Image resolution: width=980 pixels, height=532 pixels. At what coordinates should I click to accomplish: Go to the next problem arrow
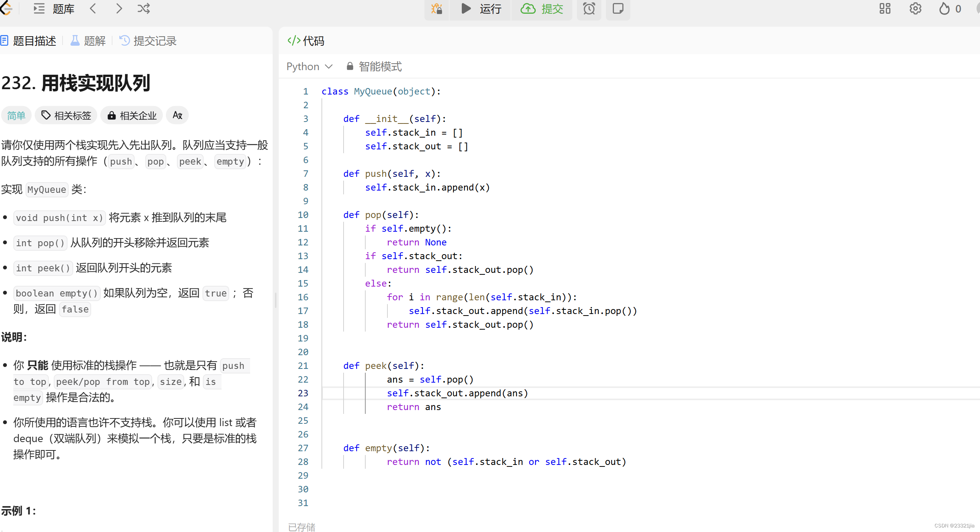click(x=119, y=8)
